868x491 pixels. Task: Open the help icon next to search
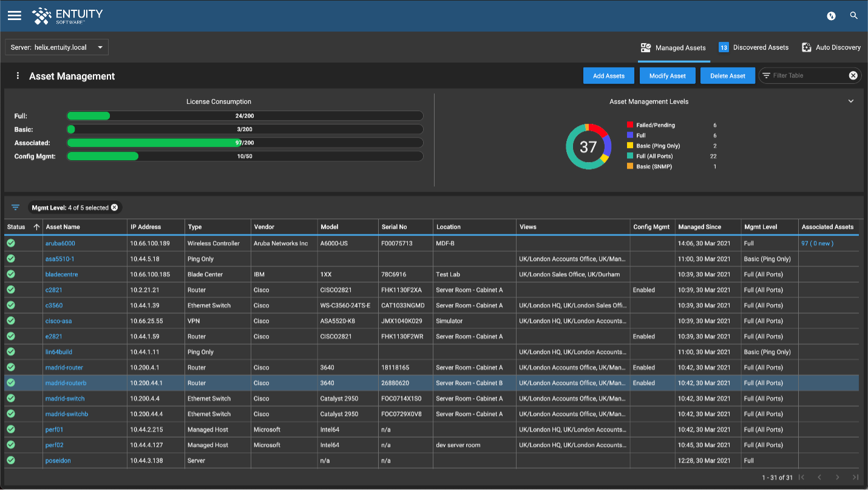tap(831, 16)
